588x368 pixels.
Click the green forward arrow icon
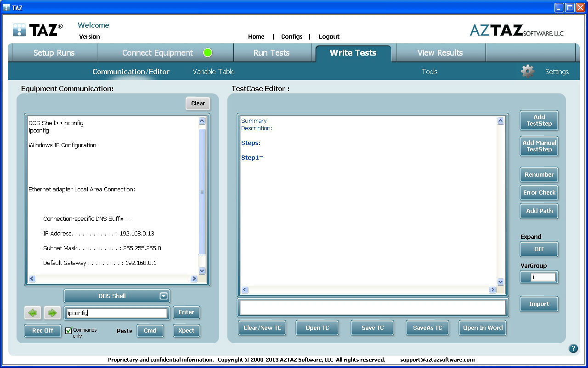click(x=52, y=313)
